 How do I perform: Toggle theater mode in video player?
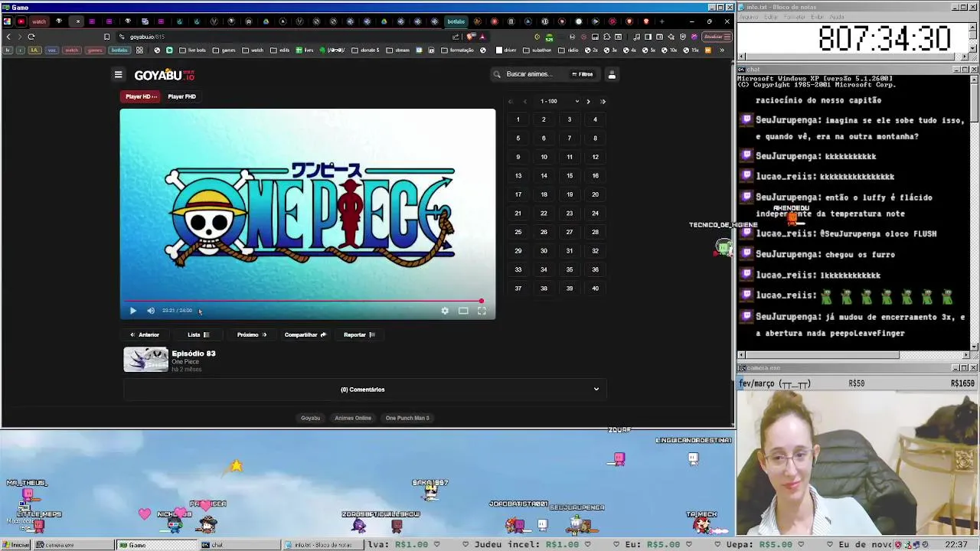pyautogui.click(x=463, y=311)
